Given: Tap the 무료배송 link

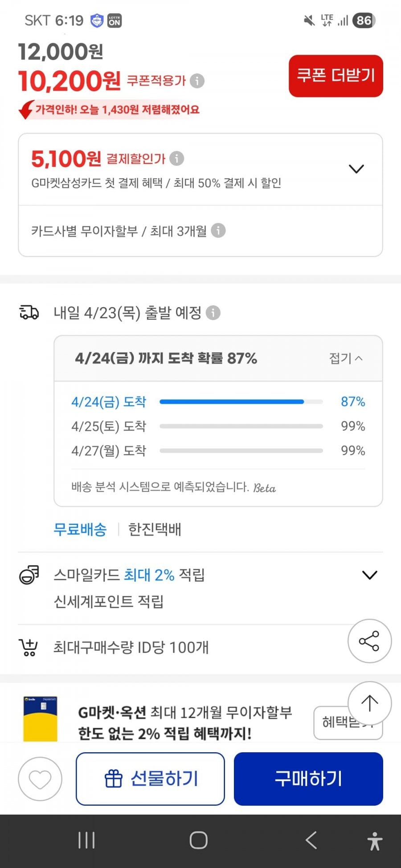Looking at the screenshot, I should (80, 530).
